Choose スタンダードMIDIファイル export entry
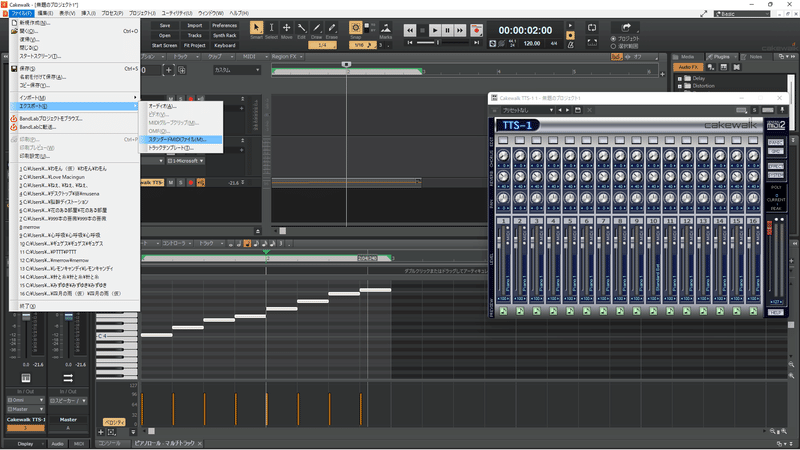This screenshot has width=800, height=450. 181,139
